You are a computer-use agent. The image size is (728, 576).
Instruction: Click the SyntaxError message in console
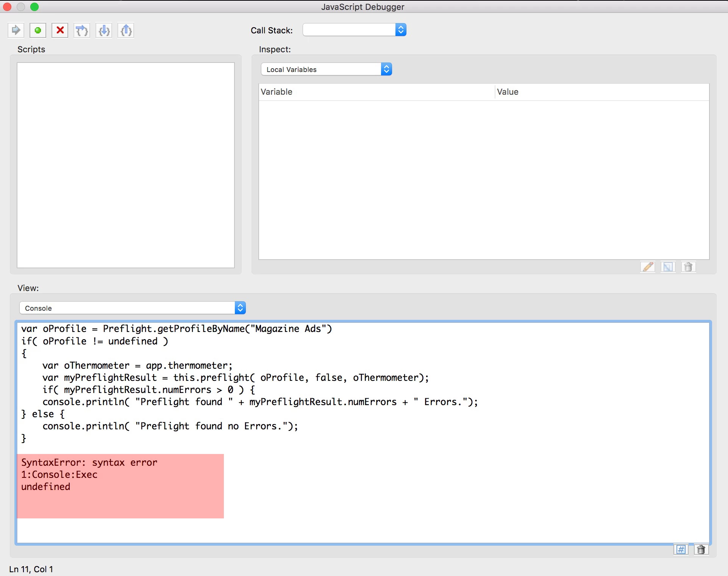89,463
